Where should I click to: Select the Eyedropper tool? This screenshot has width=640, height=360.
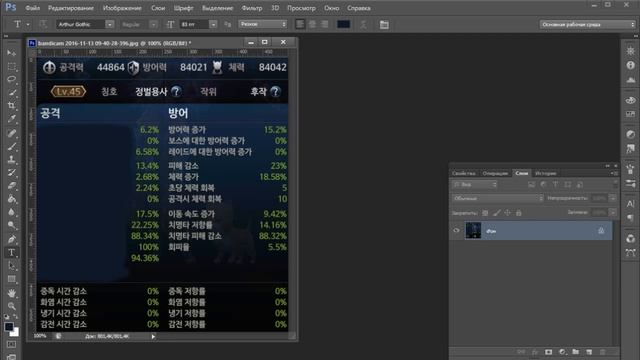click(x=11, y=119)
